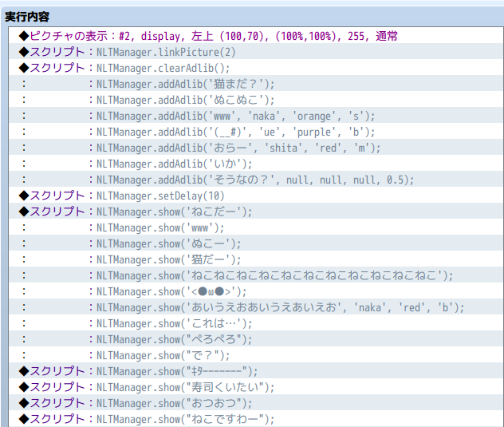Click the addAdlib 'おらー' shita red line
This screenshot has width=504, height=427.
[256, 148]
